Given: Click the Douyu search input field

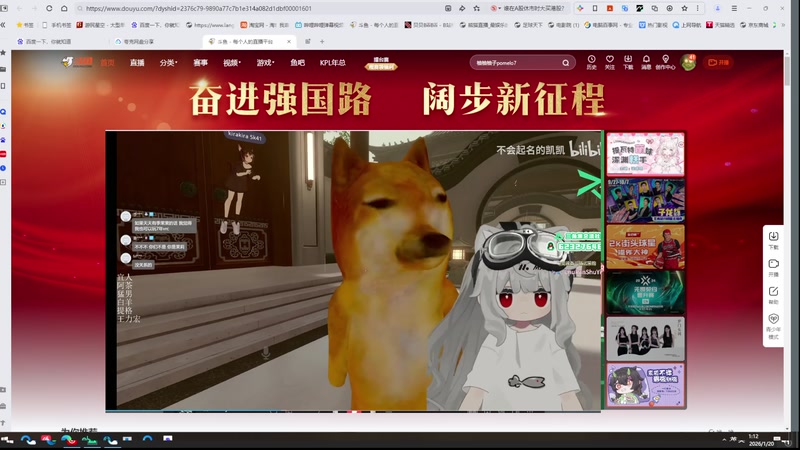Looking at the screenshot, I should pos(515,63).
